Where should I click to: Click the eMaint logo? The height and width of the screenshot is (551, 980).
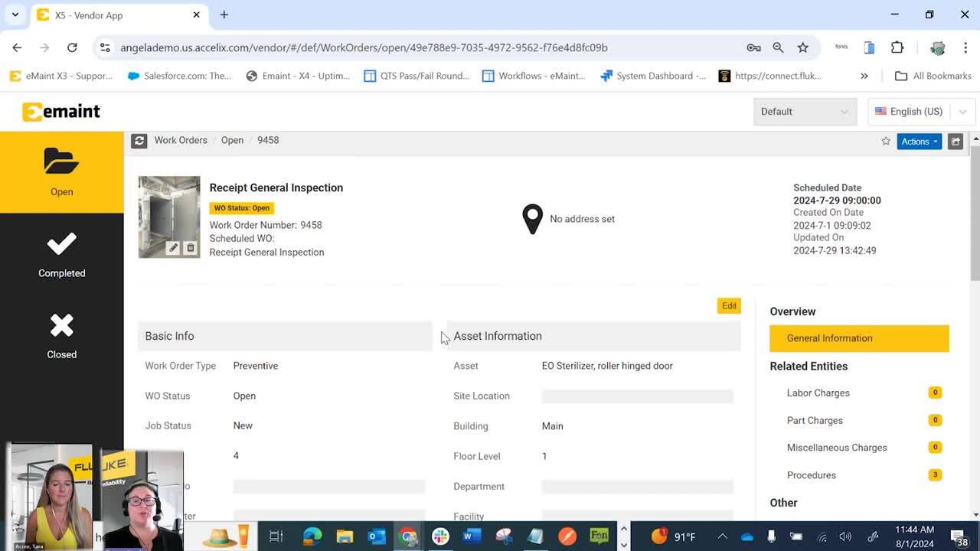(61, 112)
